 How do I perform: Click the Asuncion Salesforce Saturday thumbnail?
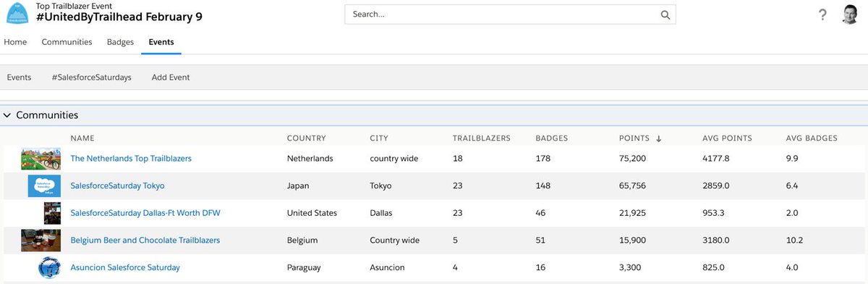pos(49,268)
